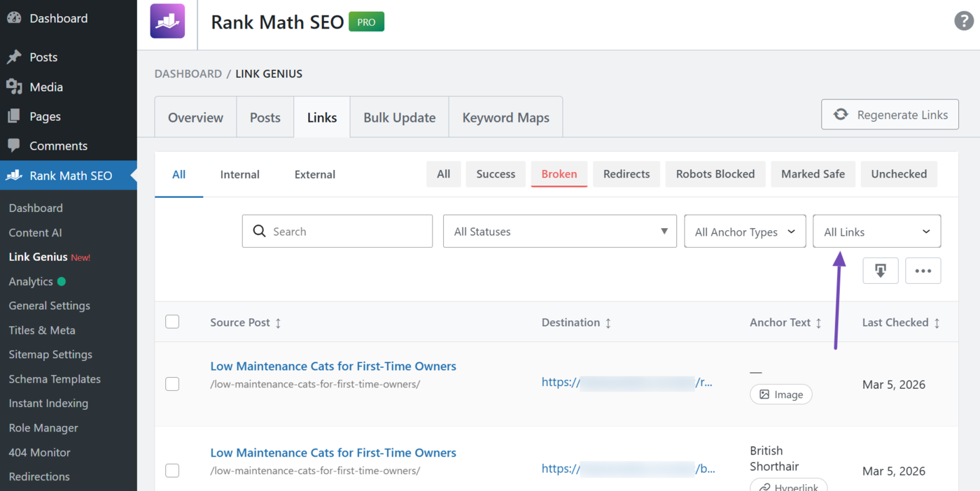Sort by Last Checked arrows icon
The height and width of the screenshot is (491, 980).
tap(937, 322)
